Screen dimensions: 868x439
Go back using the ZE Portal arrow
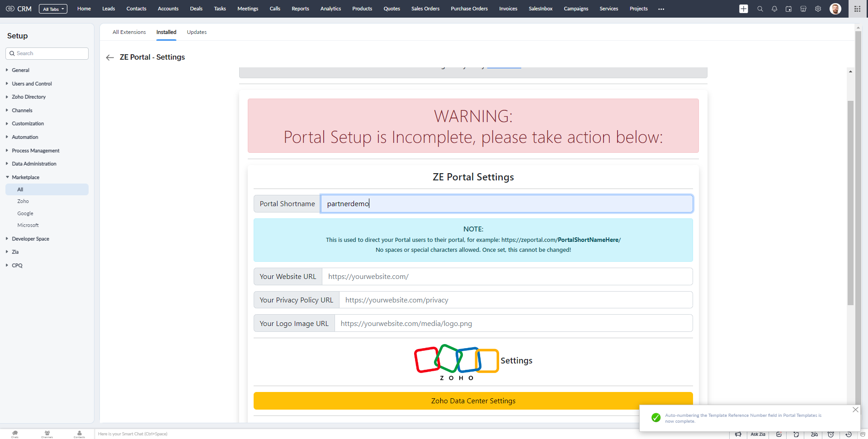110,57
